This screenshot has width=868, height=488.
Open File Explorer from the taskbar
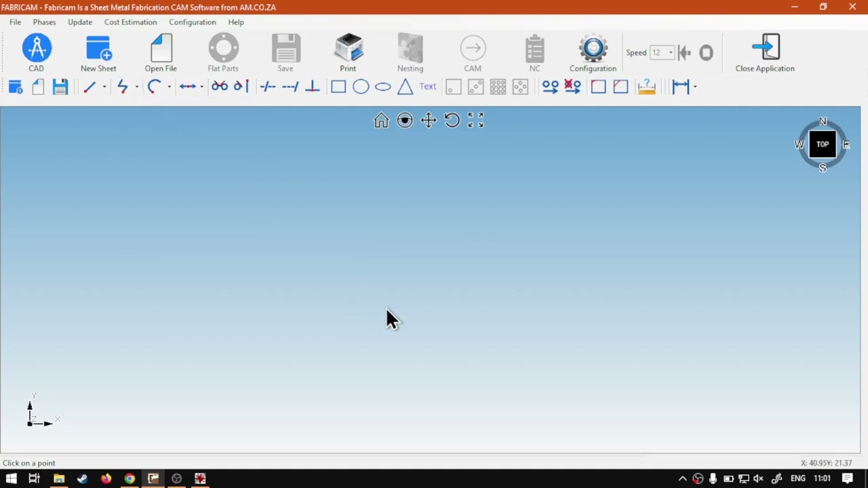click(x=59, y=479)
